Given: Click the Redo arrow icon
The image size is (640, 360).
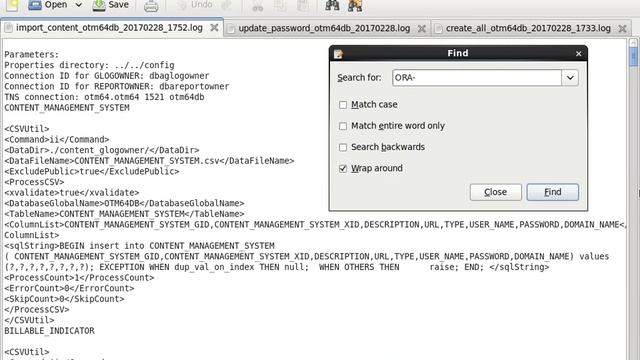Looking at the screenshot, I should coord(227,5).
